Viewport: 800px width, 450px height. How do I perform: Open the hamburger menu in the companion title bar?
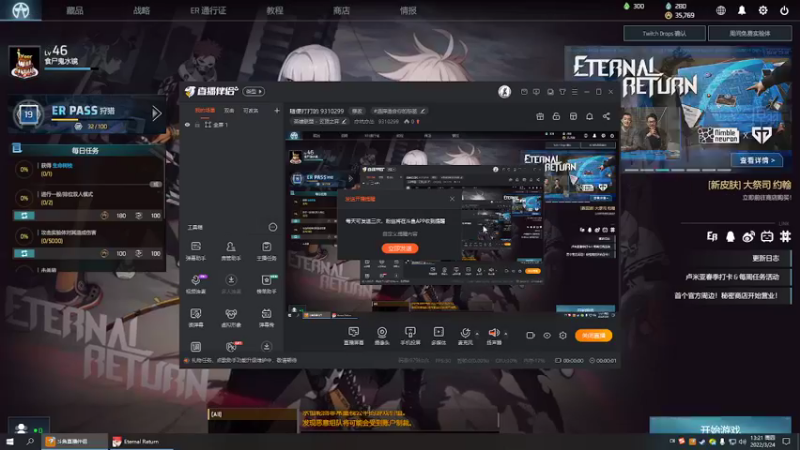pyautogui.click(x=574, y=92)
